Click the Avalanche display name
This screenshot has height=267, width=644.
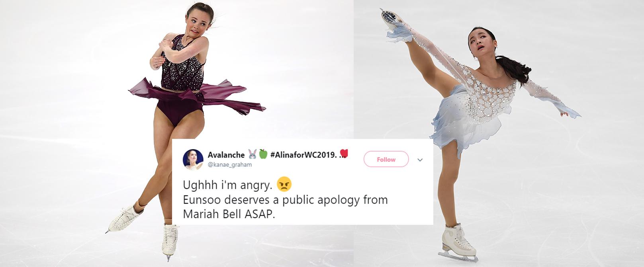[226, 155]
